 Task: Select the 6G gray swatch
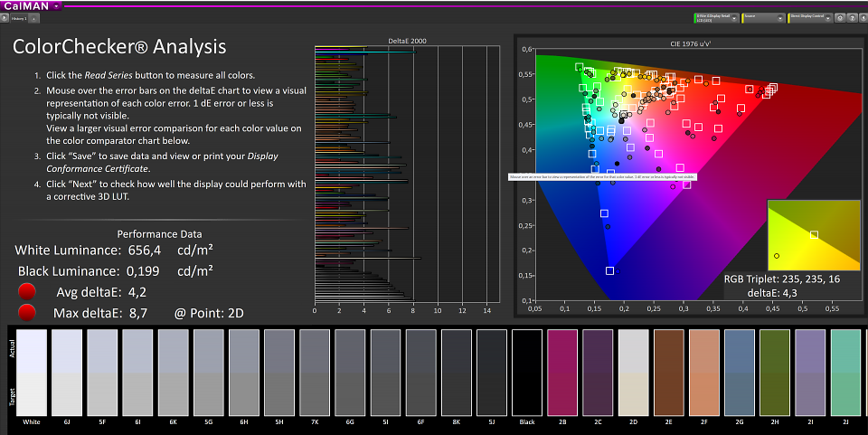350,373
